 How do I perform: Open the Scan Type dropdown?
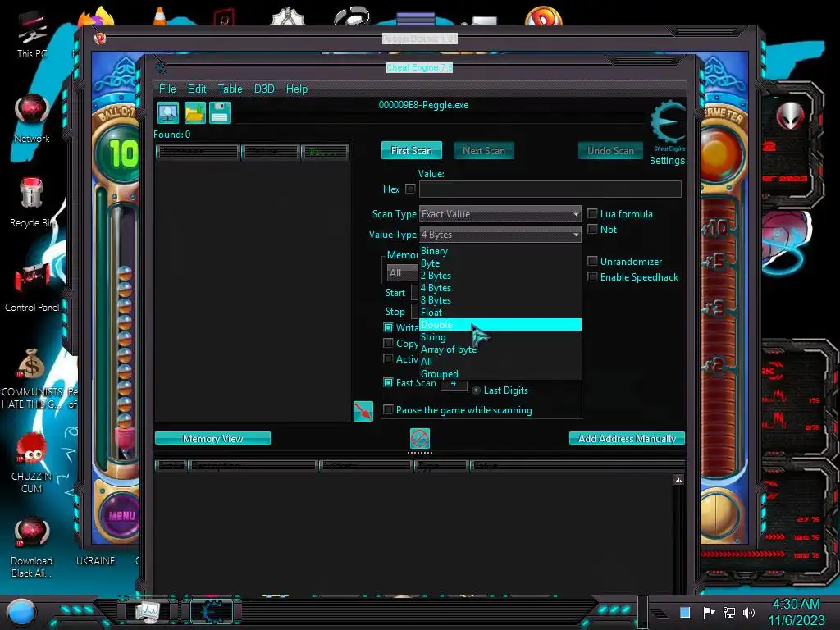point(500,214)
